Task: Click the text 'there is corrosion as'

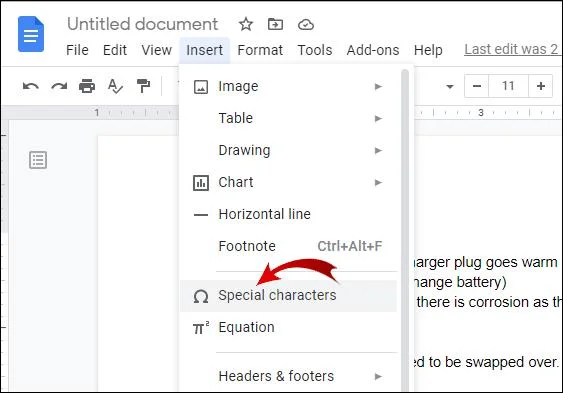Action: point(483,302)
